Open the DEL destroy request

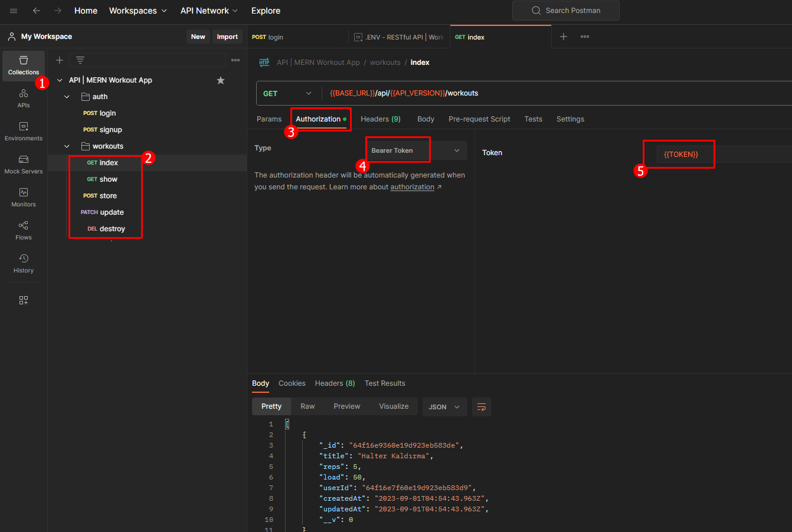(148, 229)
